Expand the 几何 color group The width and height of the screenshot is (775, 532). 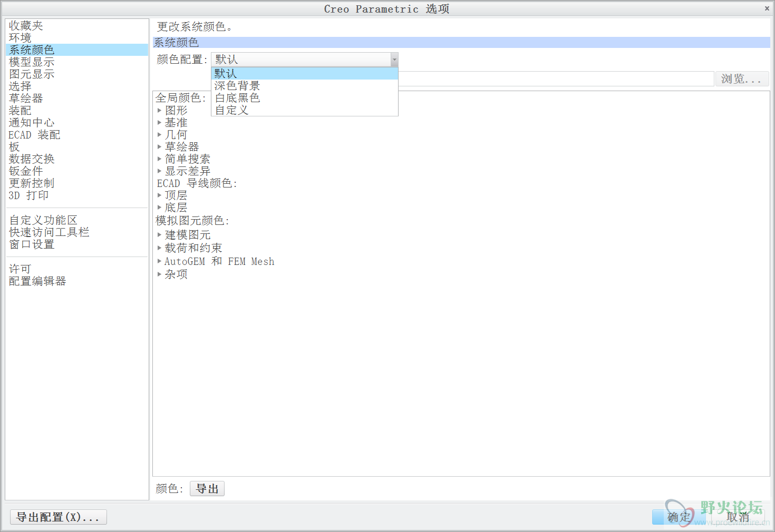(159, 134)
